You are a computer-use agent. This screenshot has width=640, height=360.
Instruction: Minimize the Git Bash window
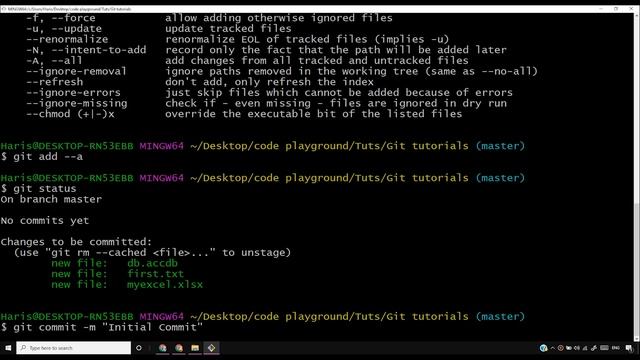[x=601, y=9]
